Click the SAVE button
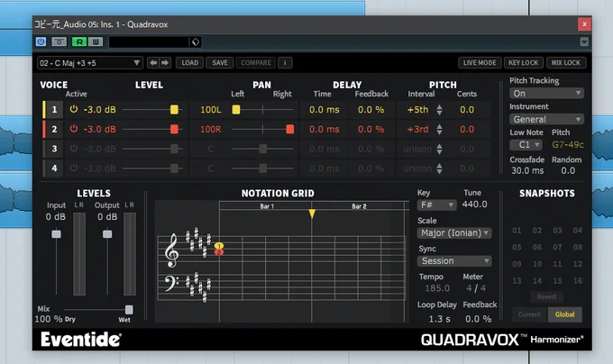The width and height of the screenshot is (613, 364). pyautogui.click(x=220, y=62)
